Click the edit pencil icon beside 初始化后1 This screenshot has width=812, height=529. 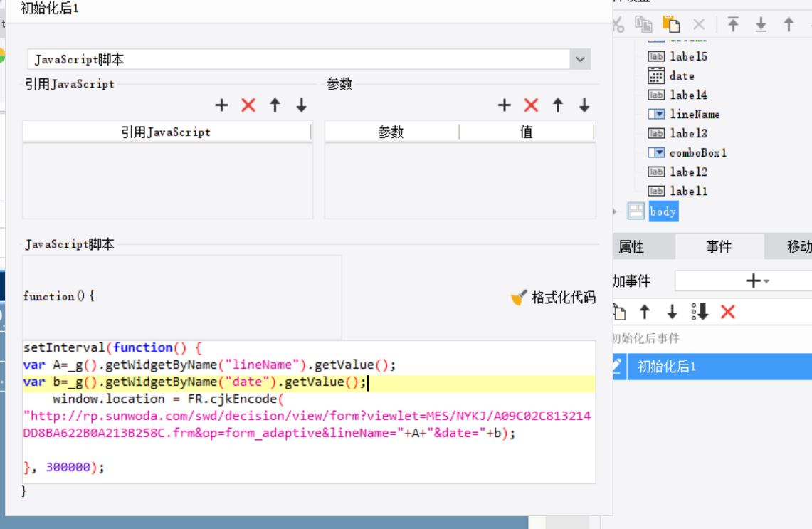pyautogui.click(x=618, y=367)
